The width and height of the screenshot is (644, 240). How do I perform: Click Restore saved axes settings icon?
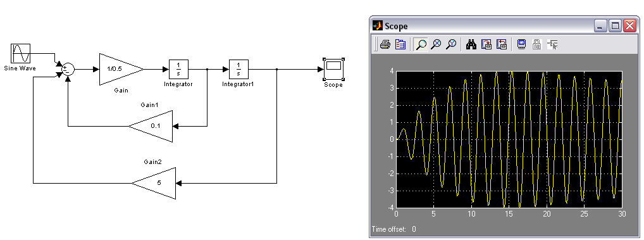coord(502,44)
